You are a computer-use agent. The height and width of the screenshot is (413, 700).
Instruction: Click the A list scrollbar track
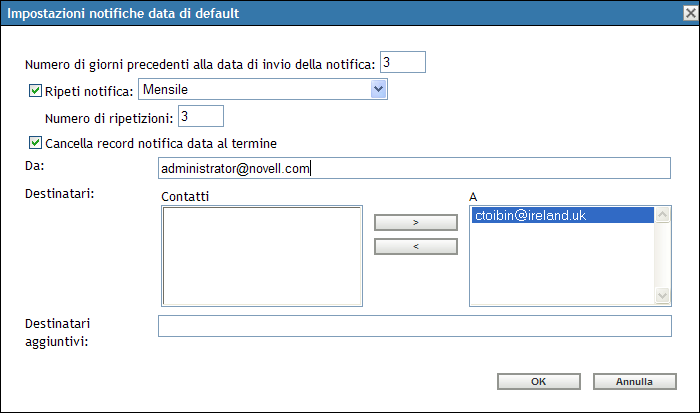click(x=662, y=255)
